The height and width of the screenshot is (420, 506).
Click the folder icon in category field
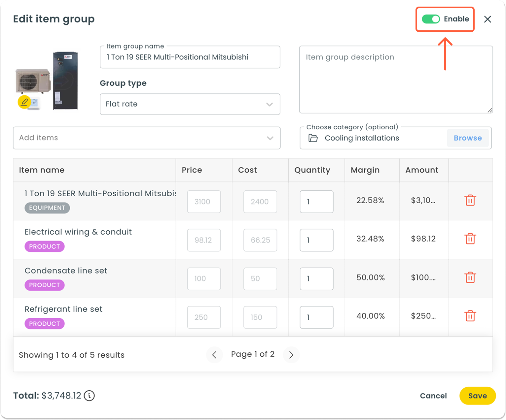pos(313,138)
